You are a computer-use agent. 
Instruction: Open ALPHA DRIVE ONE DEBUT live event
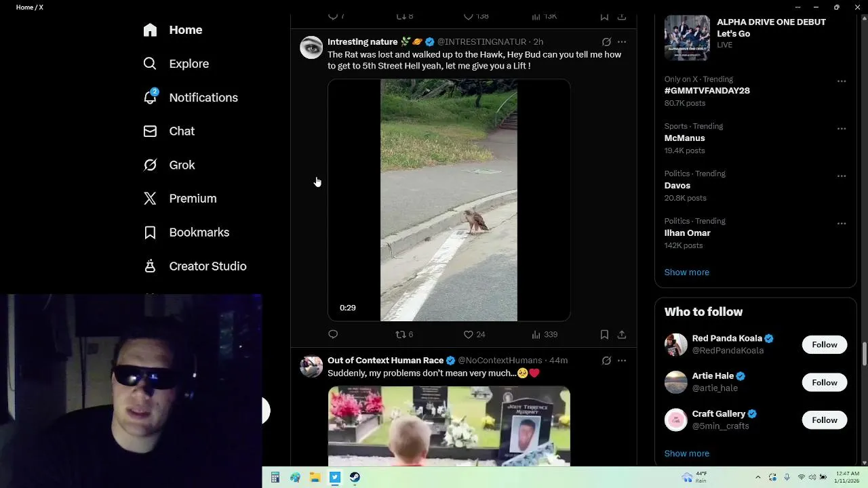(755, 38)
